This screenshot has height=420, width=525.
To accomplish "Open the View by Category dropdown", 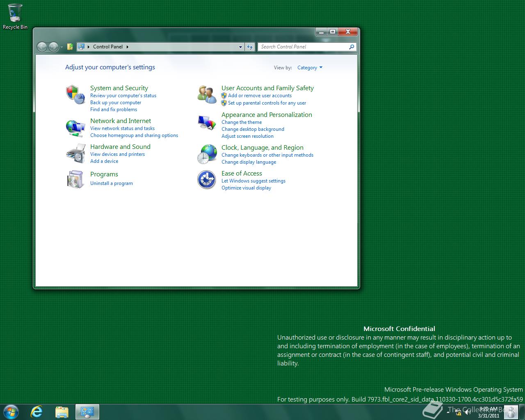I will [x=310, y=68].
